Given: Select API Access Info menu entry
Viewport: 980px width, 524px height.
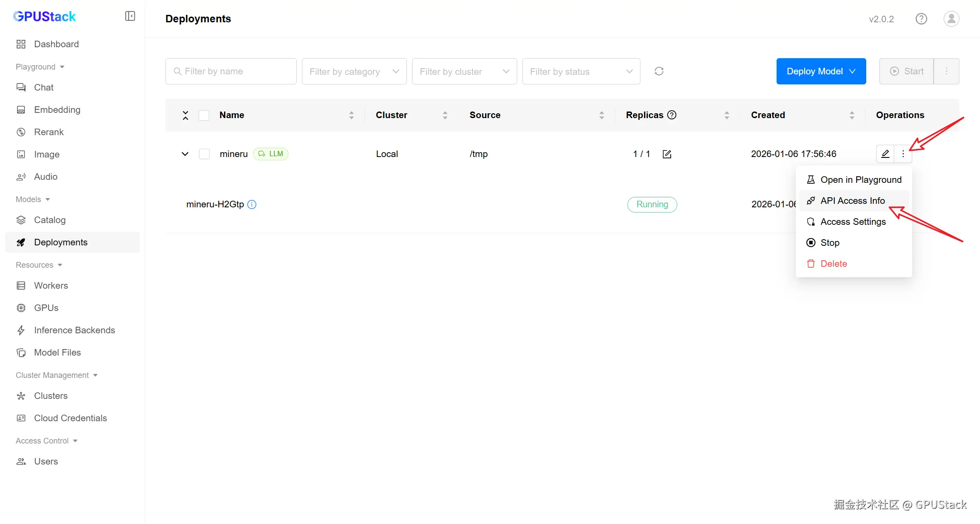Looking at the screenshot, I should tap(852, 201).
